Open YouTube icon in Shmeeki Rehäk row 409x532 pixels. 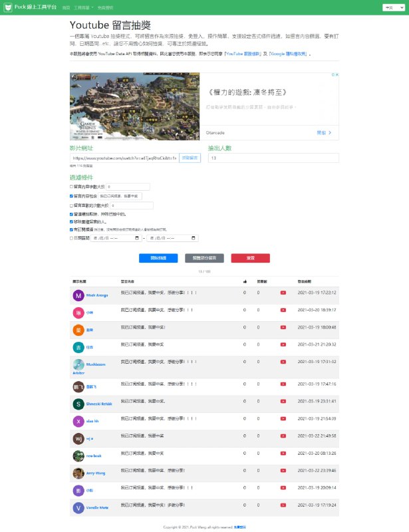point(283,402)
